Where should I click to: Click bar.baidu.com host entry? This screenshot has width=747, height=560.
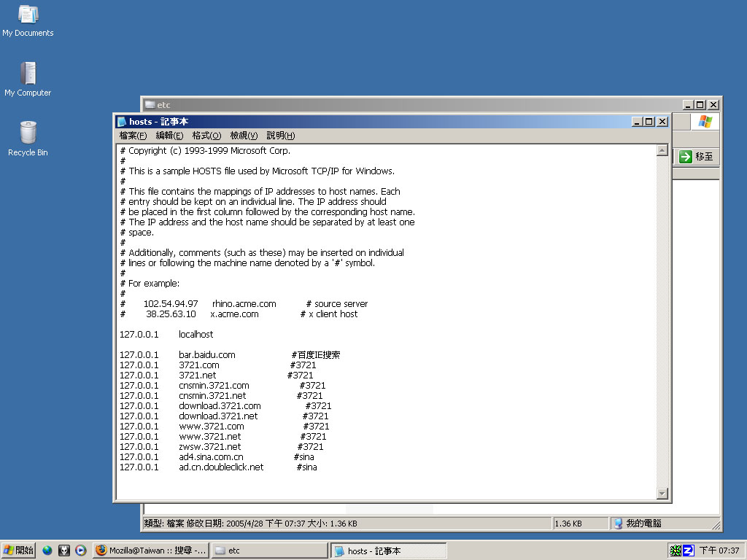[x=207, y=355]
